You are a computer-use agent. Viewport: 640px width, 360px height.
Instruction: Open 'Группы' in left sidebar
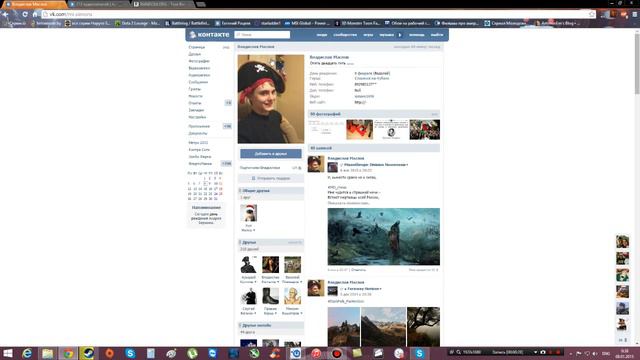(195, 89)
